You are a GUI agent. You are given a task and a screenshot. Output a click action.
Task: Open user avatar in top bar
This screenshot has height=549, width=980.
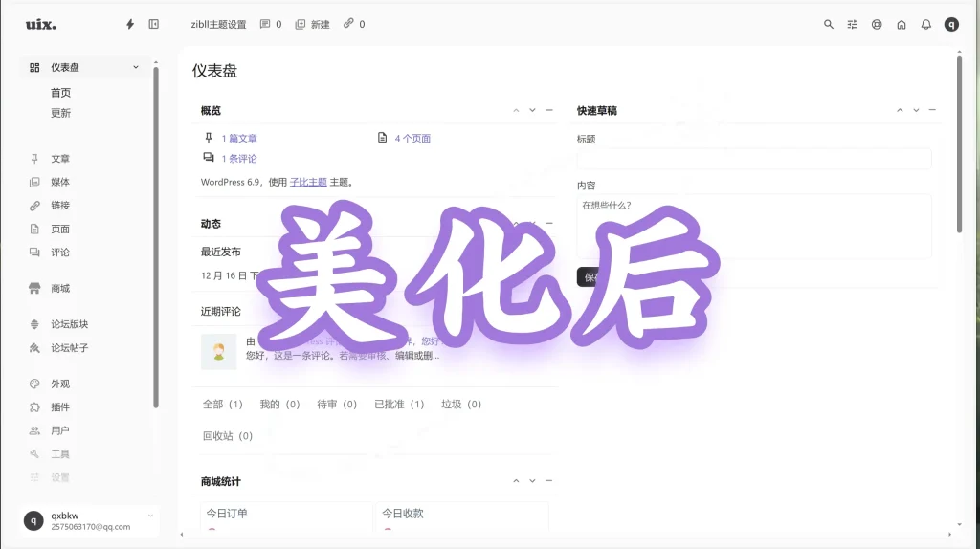pyautogui.click(x=951, y=24)
